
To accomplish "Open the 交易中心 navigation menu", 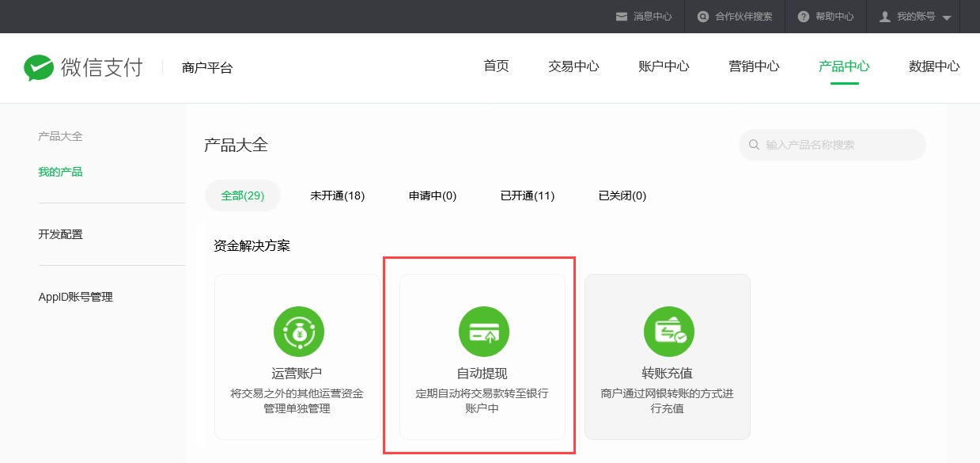I will point(573,66).
